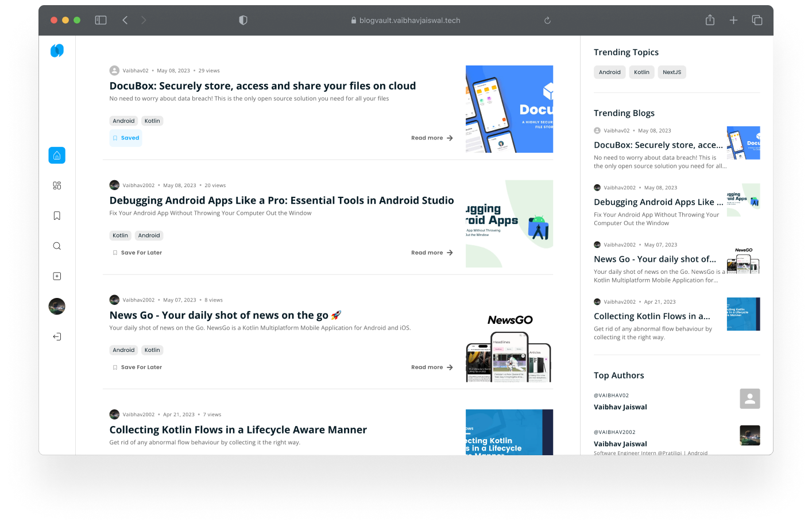Click Kotlin Flows thumbnail in Trending Blogs
The height and width of the screenshot is (527, 812).
tap(744, 314)
